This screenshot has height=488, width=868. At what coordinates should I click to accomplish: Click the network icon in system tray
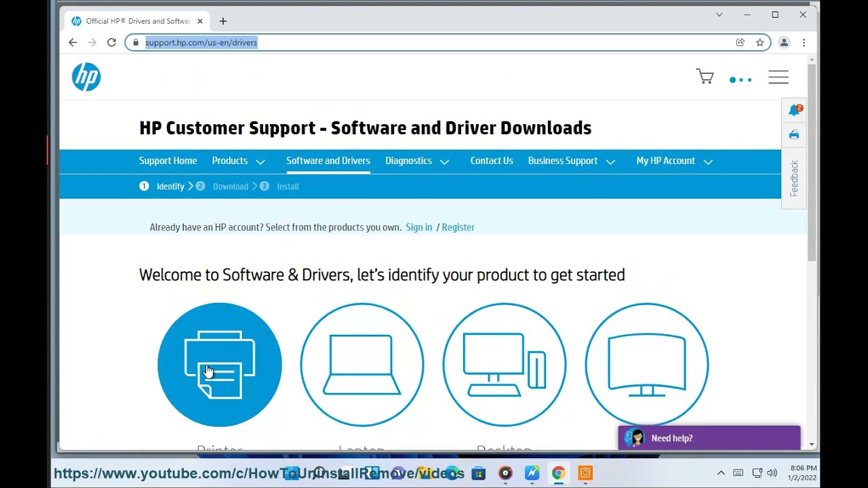(x=757, y=473)
